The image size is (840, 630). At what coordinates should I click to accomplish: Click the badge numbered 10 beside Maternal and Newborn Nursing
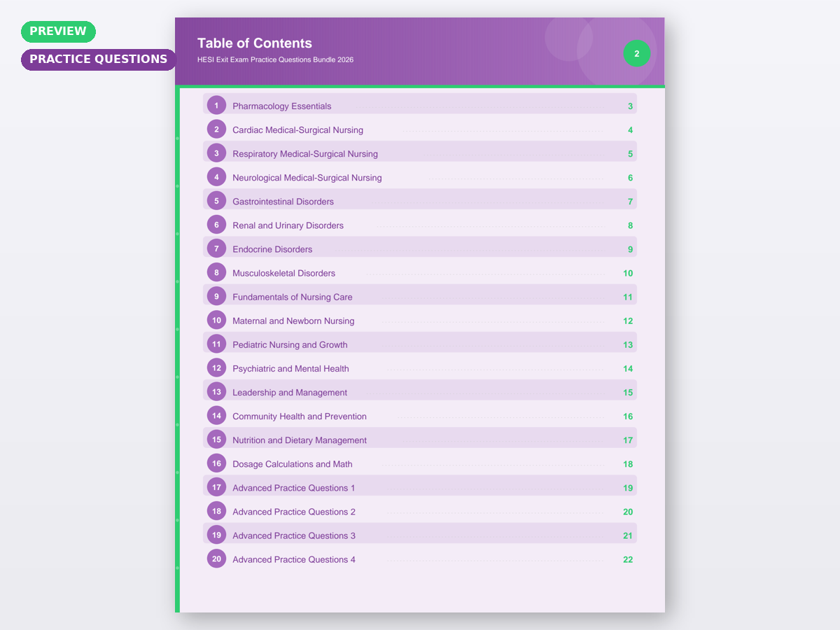(216, 320)
